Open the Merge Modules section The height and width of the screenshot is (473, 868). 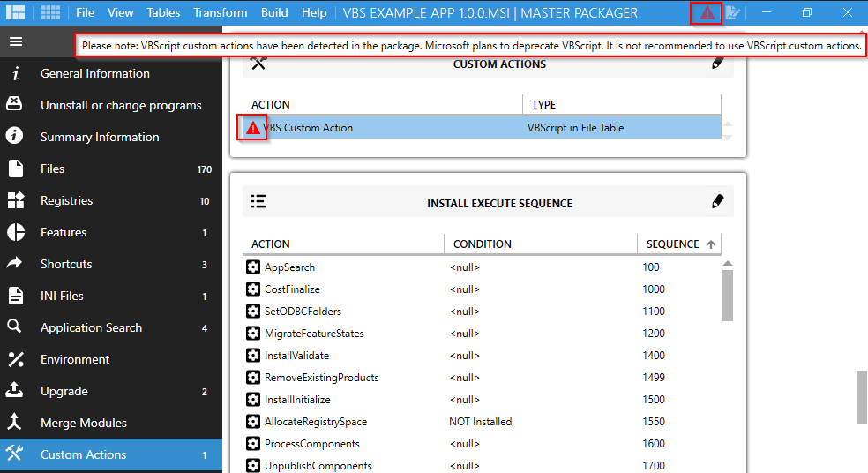click(x=111, y=423)
